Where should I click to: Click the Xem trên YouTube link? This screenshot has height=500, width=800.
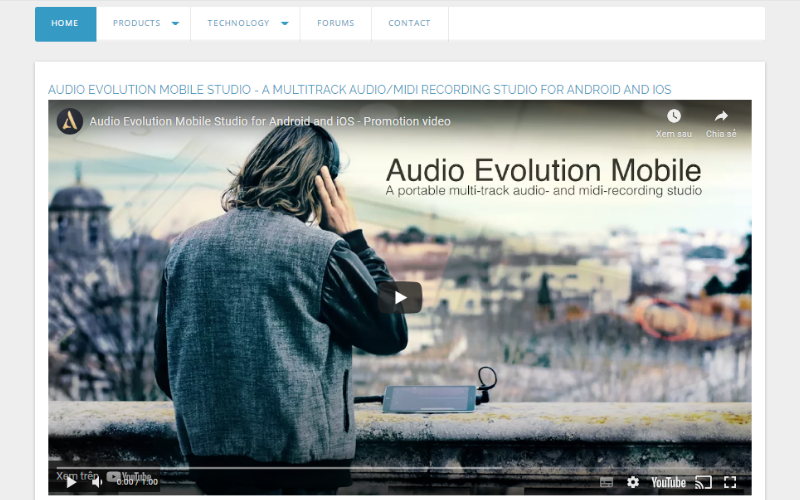[104, 477]
